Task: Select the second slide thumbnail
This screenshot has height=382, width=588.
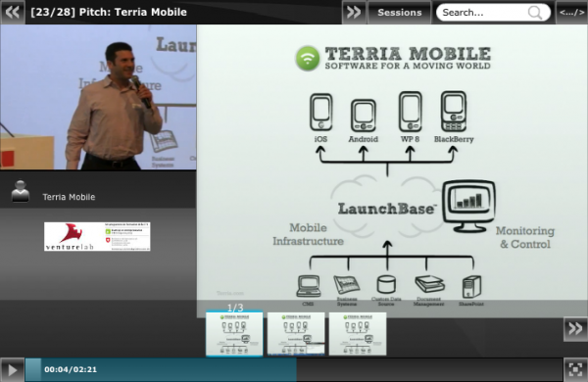Action: tap(296, 333)
